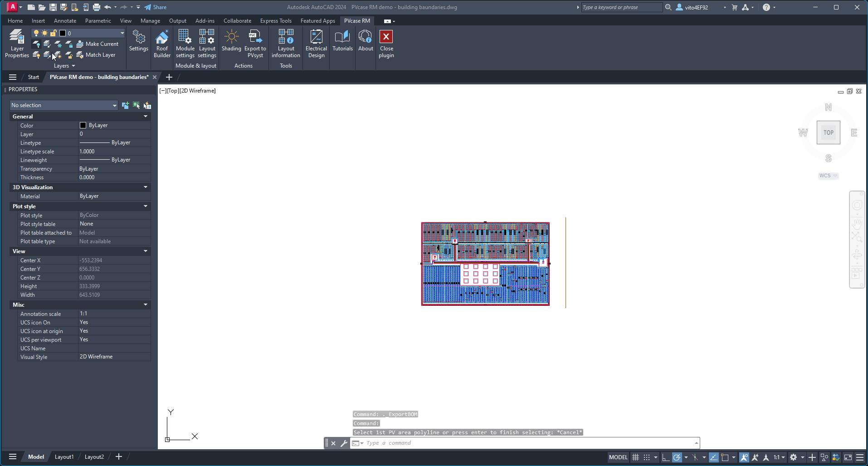This screenshot has height=466, width=868.
Task: Click the Select Objects icon in Properties
Action: click(136, 105)
